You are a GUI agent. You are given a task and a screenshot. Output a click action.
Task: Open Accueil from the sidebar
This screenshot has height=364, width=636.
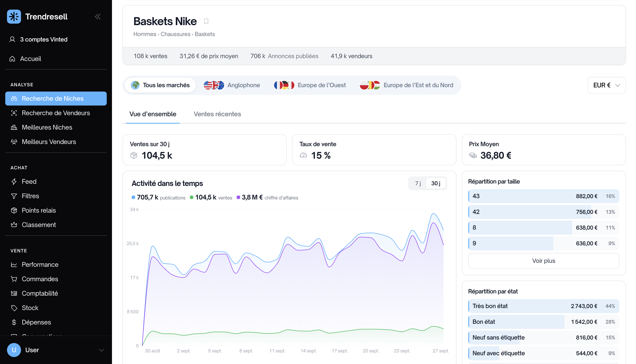click(x=56, y=59)
